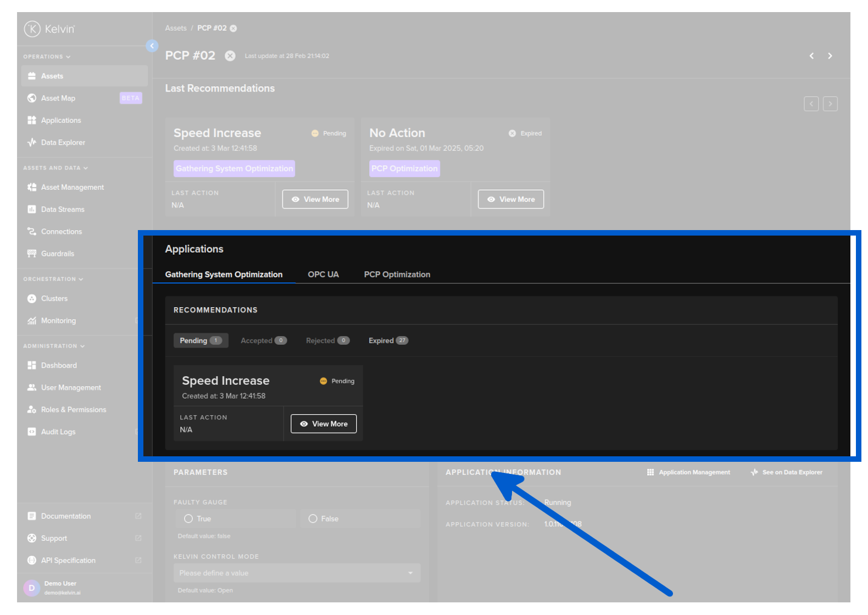Viewport: 868px width, 615px height.
Task: Open Audit Logs in the sidebar
Action: [x=58, y=432]
